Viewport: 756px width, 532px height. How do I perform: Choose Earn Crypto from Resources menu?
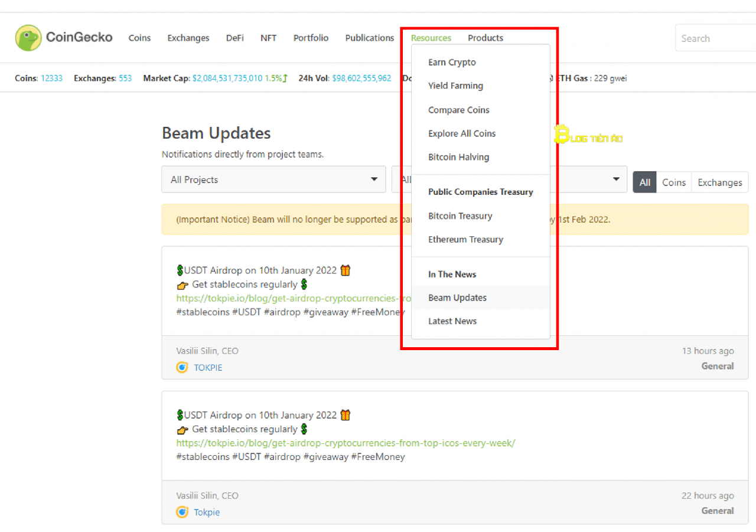[452, 63]
